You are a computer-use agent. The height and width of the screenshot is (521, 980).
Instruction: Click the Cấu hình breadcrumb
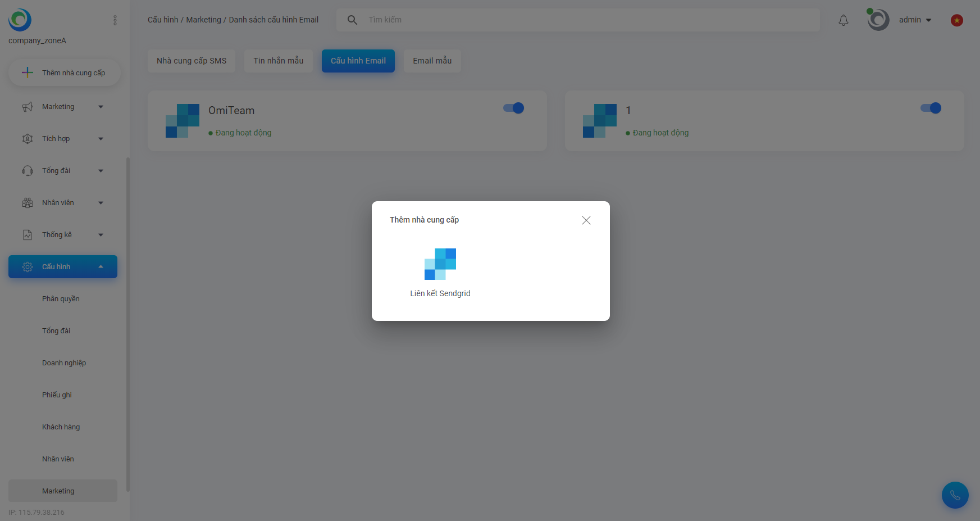tap(163, 20)
